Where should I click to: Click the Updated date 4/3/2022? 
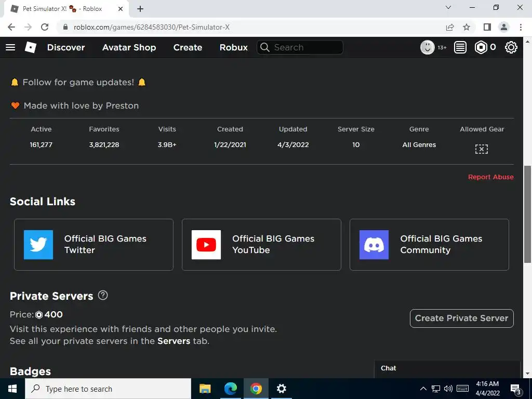coord(293,145)
